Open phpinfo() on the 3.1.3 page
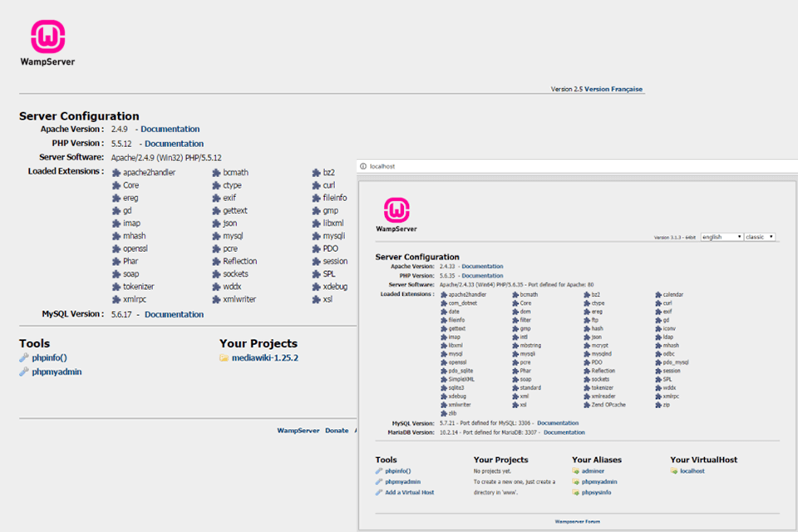The width and height of the screenshot is (798, 532). point(398,471)
